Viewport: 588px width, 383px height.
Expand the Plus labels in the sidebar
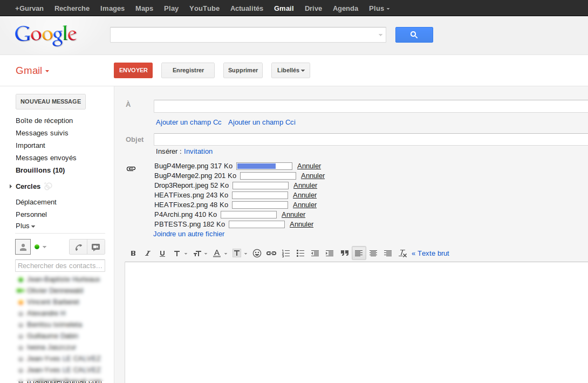click(x=25, y=226)
